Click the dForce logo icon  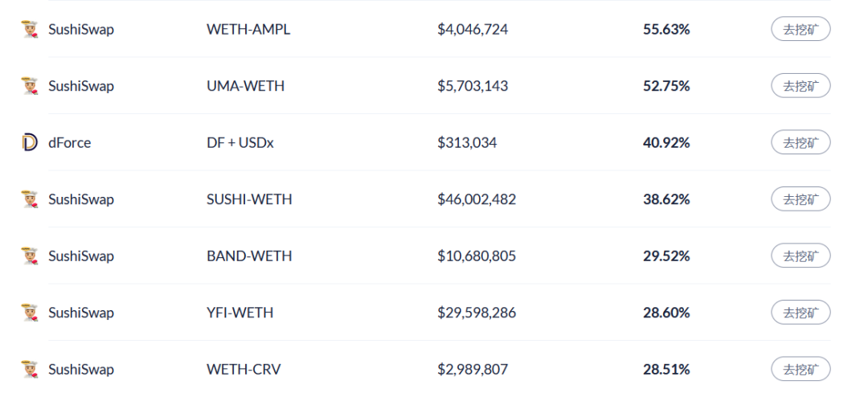tap(30, 143)
